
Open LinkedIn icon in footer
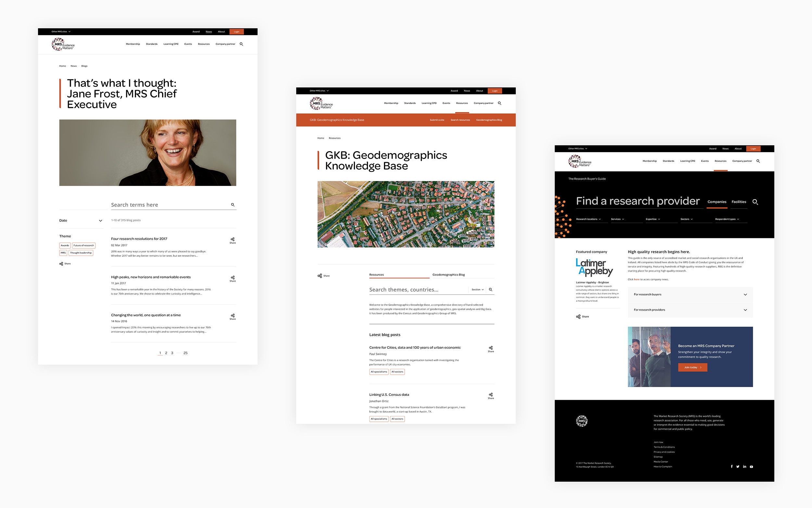(744, 466)
